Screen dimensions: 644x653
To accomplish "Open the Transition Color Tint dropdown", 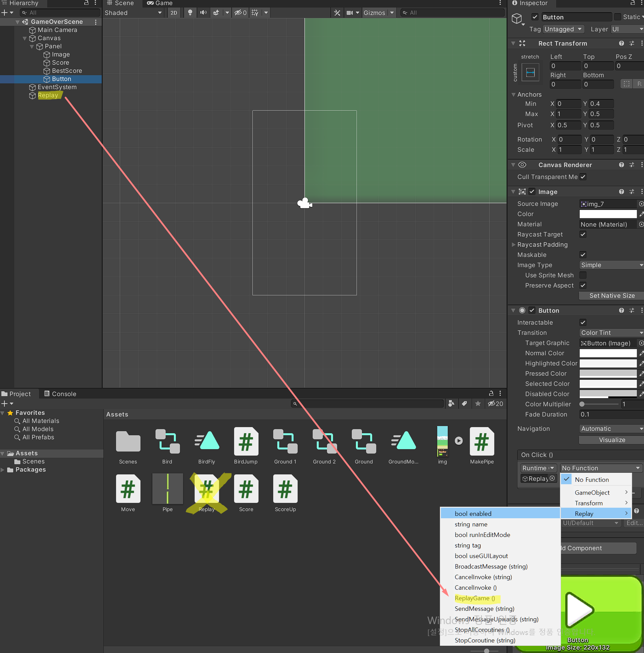I will (611, 332).
